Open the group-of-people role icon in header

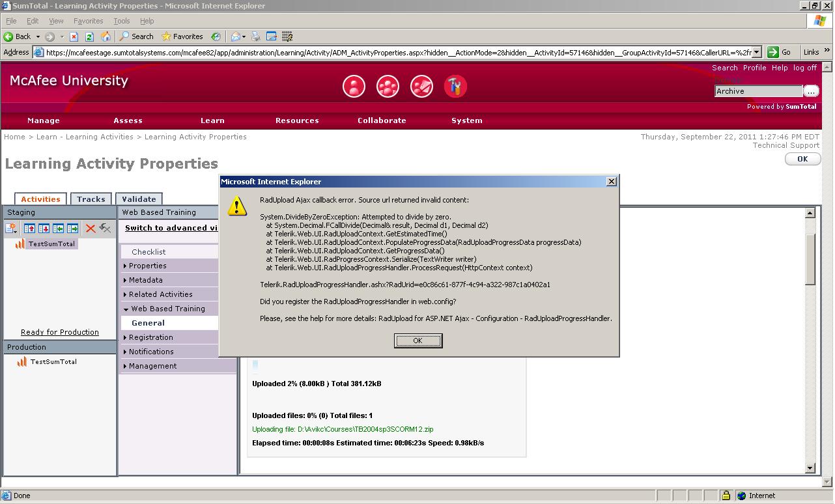[388, 86]
